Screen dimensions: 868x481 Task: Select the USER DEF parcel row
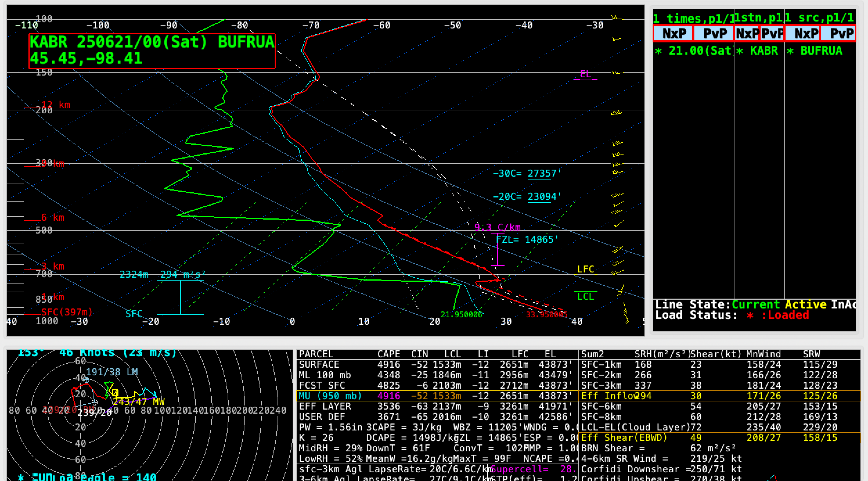(x=437, y=417)
